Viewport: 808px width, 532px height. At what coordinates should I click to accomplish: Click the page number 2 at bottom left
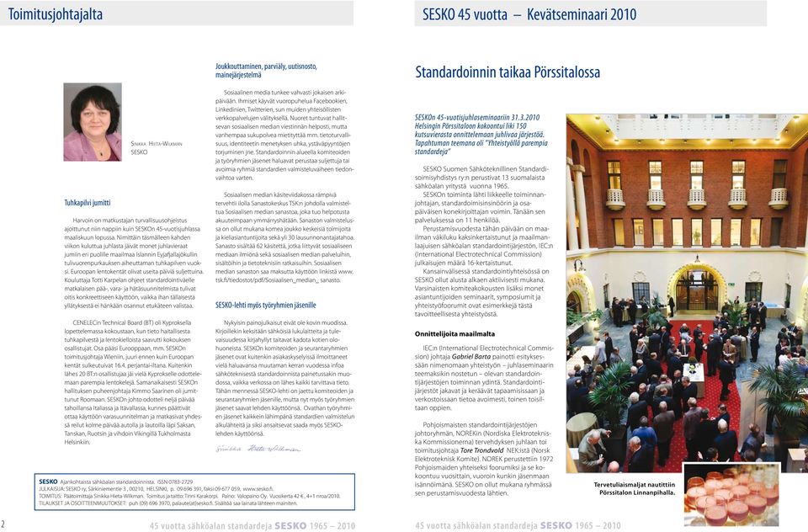pos(3,524)
